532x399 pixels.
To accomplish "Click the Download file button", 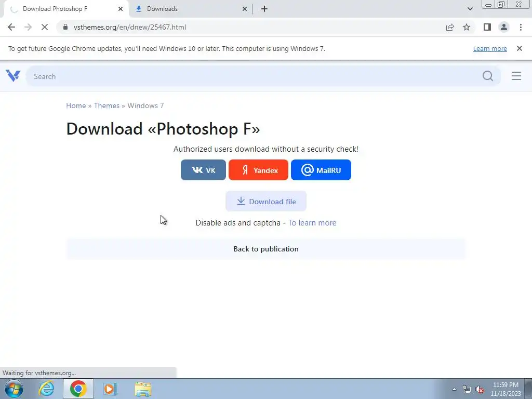I will tap(266, 201).
